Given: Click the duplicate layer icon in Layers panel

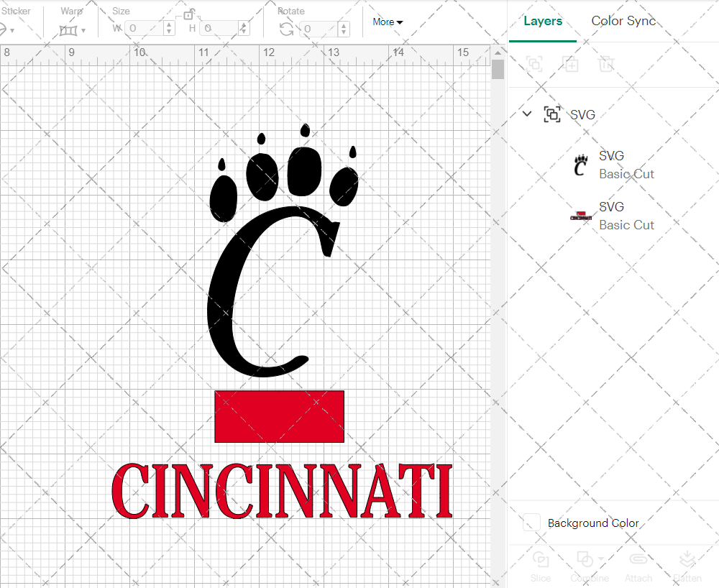Looking at the screenshot, I should [x=571, y=64].
